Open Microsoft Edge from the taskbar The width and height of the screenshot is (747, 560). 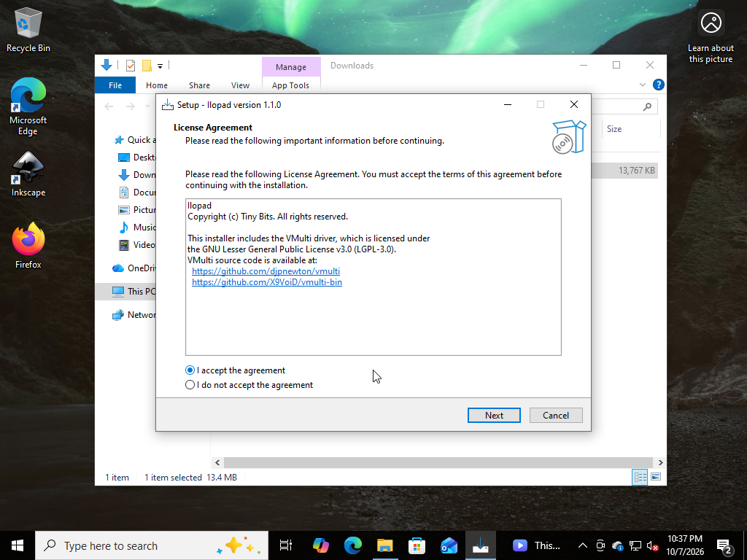pos(352,545)
